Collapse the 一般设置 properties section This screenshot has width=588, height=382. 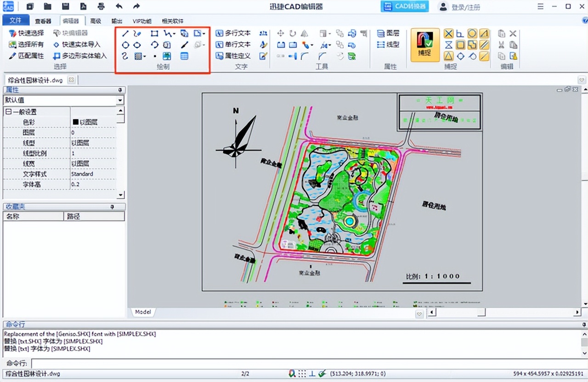pos(8,112)
